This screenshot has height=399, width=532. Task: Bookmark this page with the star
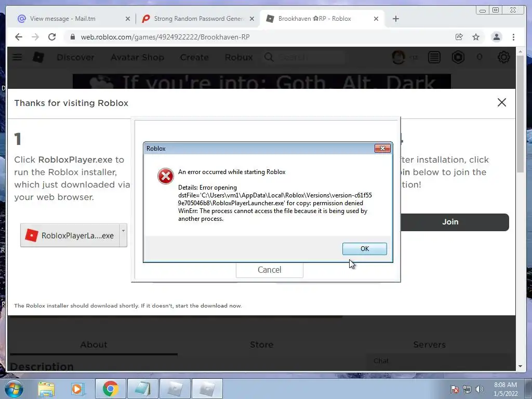point(476,37)
